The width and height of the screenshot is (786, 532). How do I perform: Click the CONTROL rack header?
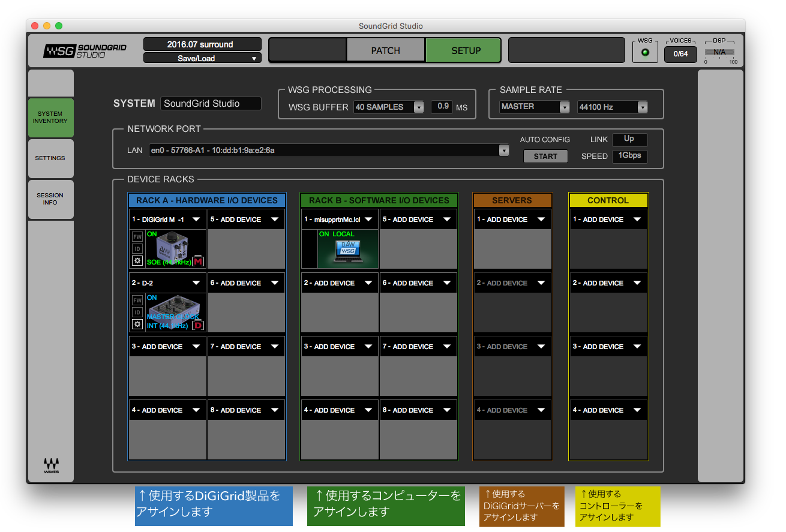click(x=608, y=200)
